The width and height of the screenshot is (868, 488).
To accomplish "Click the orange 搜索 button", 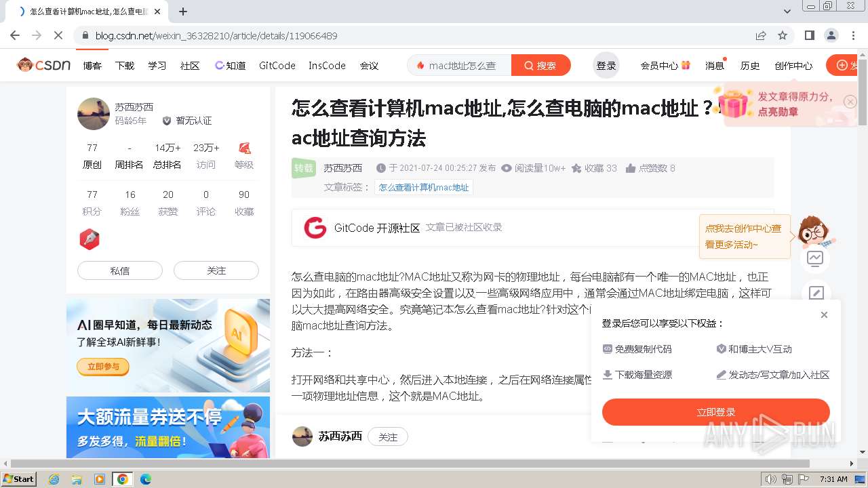I will tap(540, 66).
